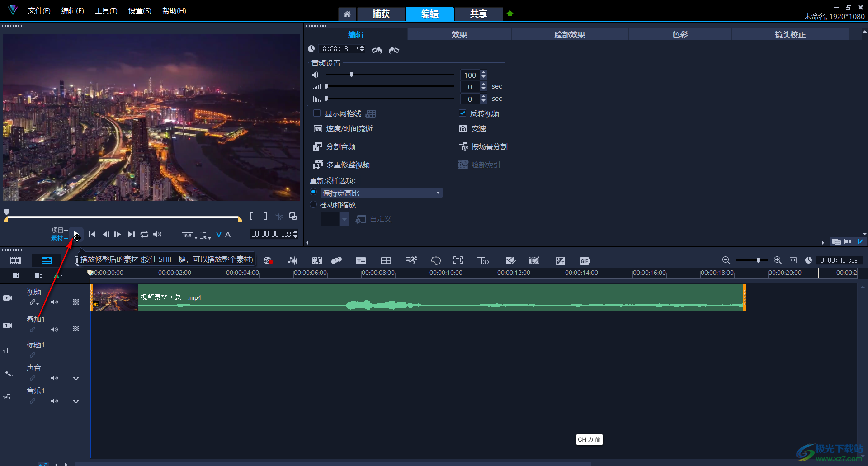Click preview system volume icon
The width and height of the screenshot is (868, 466).
[157, 234]
